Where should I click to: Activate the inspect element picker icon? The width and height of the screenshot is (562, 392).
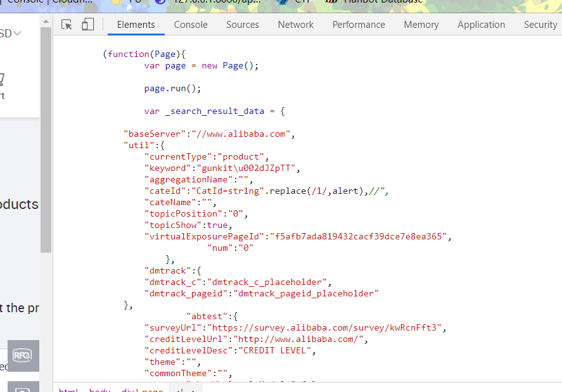67,25
